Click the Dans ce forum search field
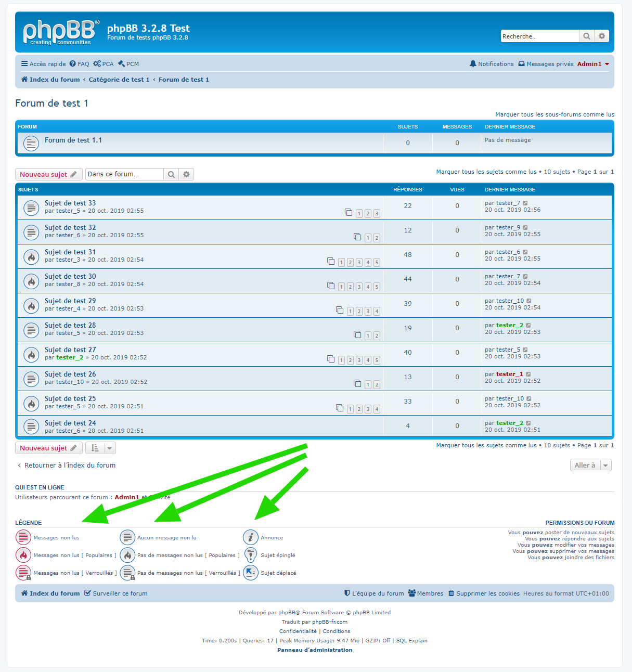632x672 pixels. (x=124, y=174)
